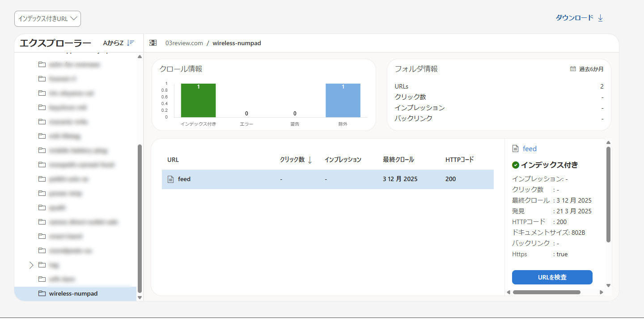
Task: Click the green indexed checkmark status icon
Action: [516, 165]
